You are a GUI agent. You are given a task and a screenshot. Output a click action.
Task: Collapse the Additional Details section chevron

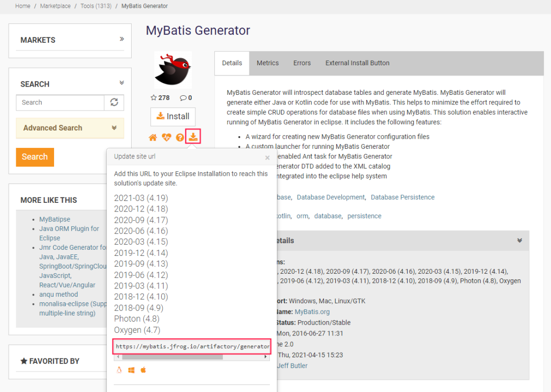(x=519, y=241)
